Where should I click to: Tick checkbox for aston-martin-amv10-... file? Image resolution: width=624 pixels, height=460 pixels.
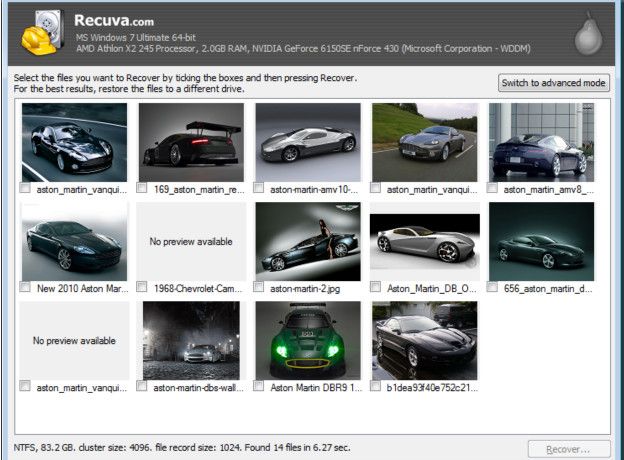[259, 187]
